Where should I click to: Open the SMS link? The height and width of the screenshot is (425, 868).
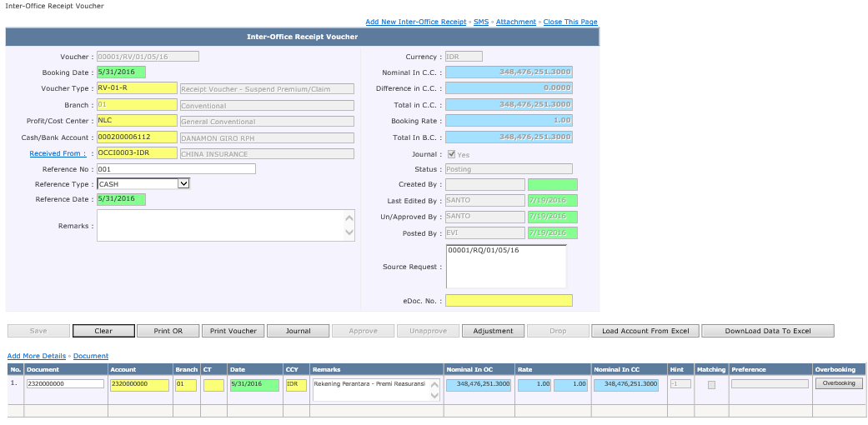coord(481,22)
